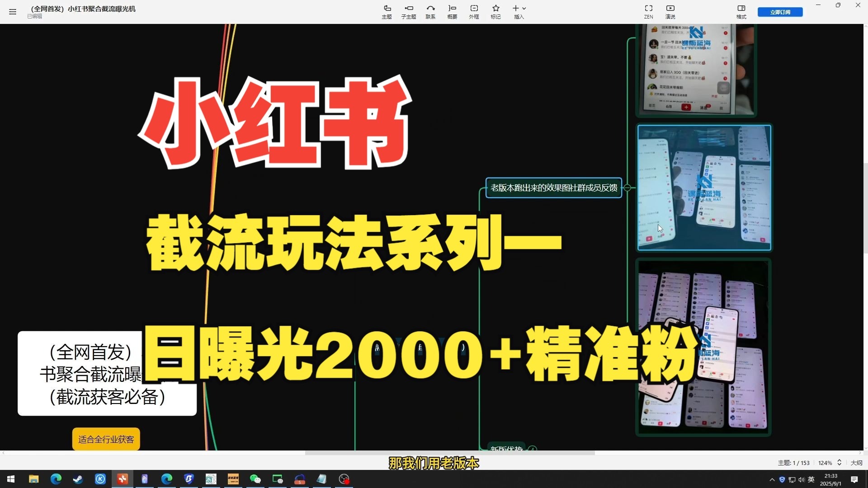The width and height of the screenshot is (868, 488).
Task: Add a 子主题 subtopic from toolbar
Action: [409, 12]
